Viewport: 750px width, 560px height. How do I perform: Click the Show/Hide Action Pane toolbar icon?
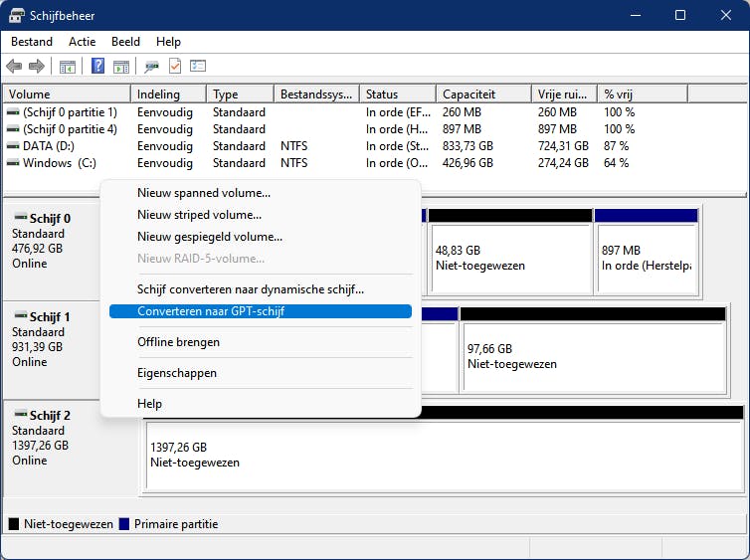tap(121, 67)
